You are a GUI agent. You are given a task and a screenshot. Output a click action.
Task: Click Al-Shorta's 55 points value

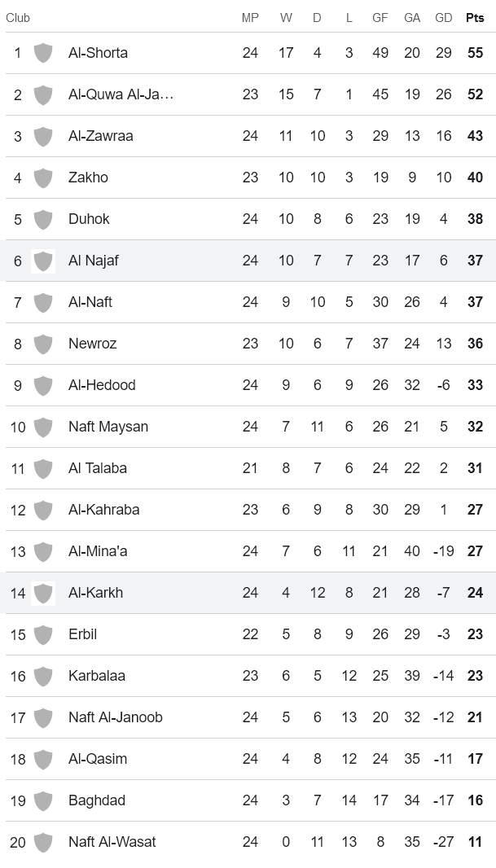click(x=475, y=53)
